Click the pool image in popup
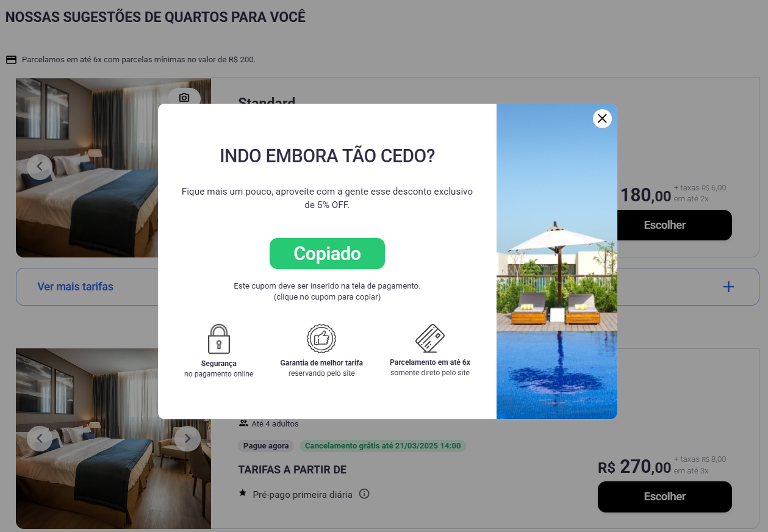The image size is (768, 532). 557,261
